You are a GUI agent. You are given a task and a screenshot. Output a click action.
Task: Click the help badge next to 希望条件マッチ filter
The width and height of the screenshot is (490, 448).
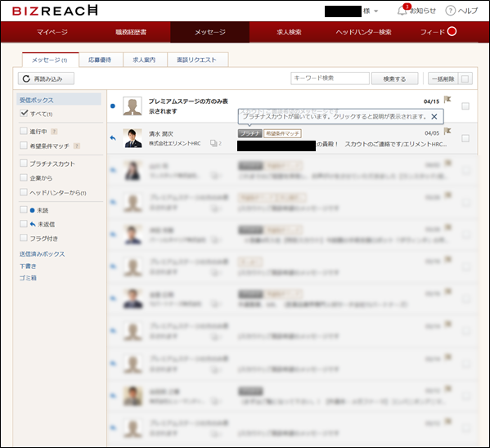(x=77, y=146)
